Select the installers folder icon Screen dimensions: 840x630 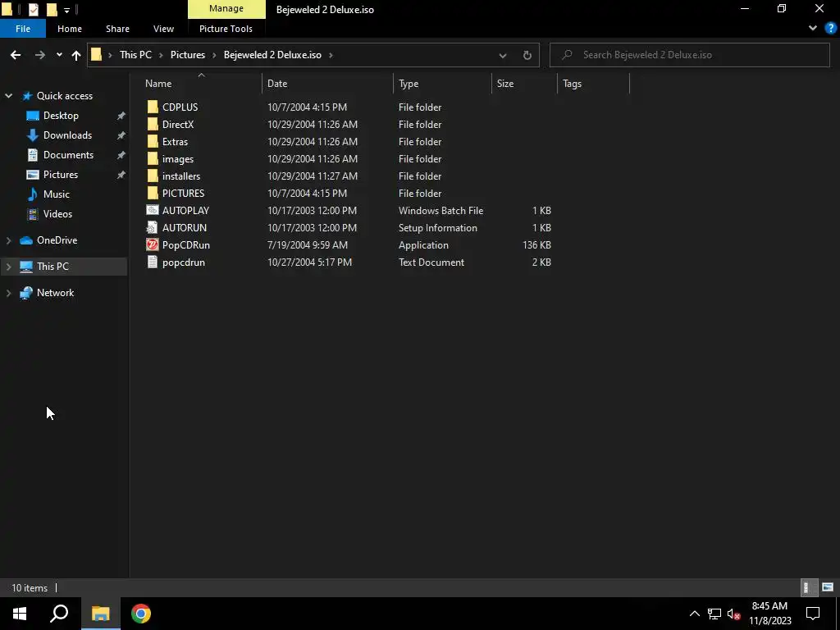[153, 176]
